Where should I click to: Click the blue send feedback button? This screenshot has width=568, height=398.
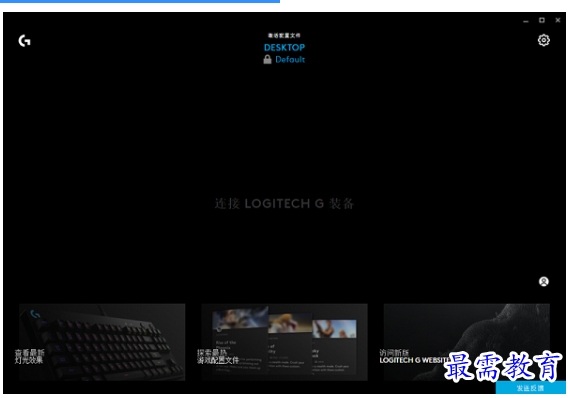(x=531, y=388)
